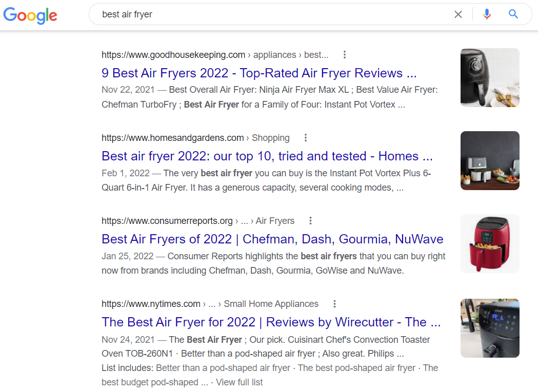This screenshot has height=392, width=538.
Task: Open 'Best Air Fryers of 2022 | Chefman, Dash' link
Action: coord(272,239)
